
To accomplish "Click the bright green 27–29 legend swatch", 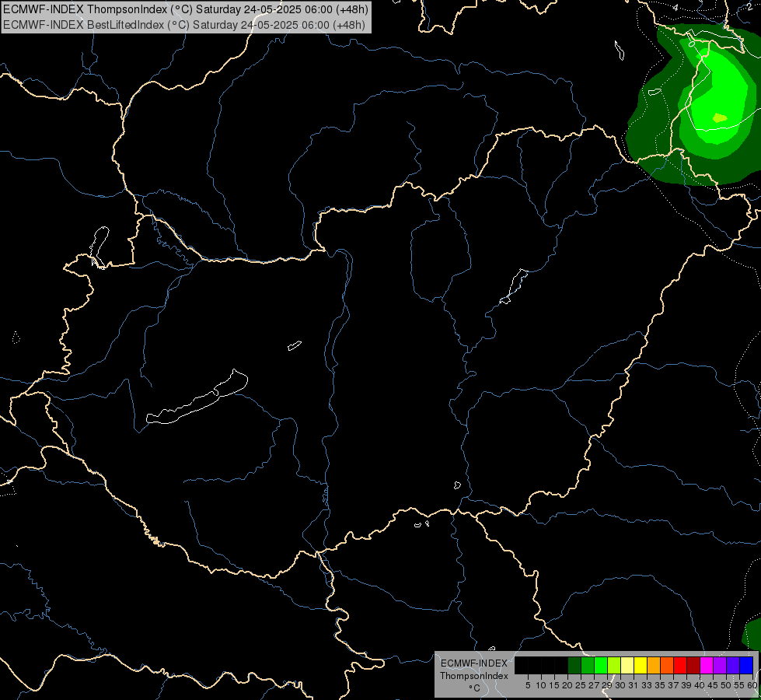I will 601,665.
